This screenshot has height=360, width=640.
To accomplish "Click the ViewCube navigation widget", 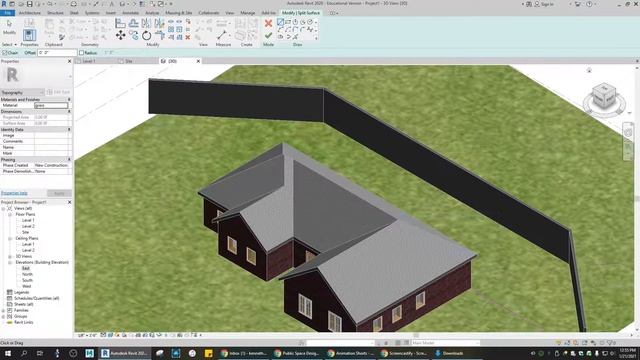I will pos(604,97).
